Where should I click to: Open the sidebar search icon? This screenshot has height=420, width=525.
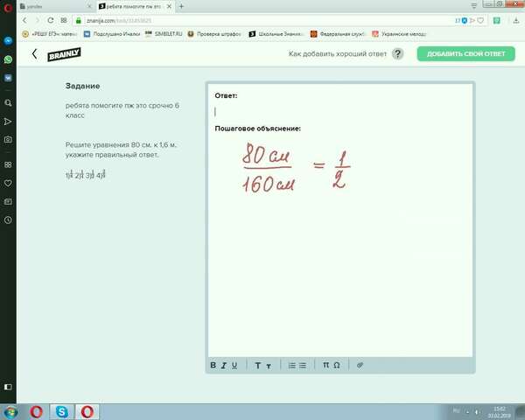[x=8, y=103]
